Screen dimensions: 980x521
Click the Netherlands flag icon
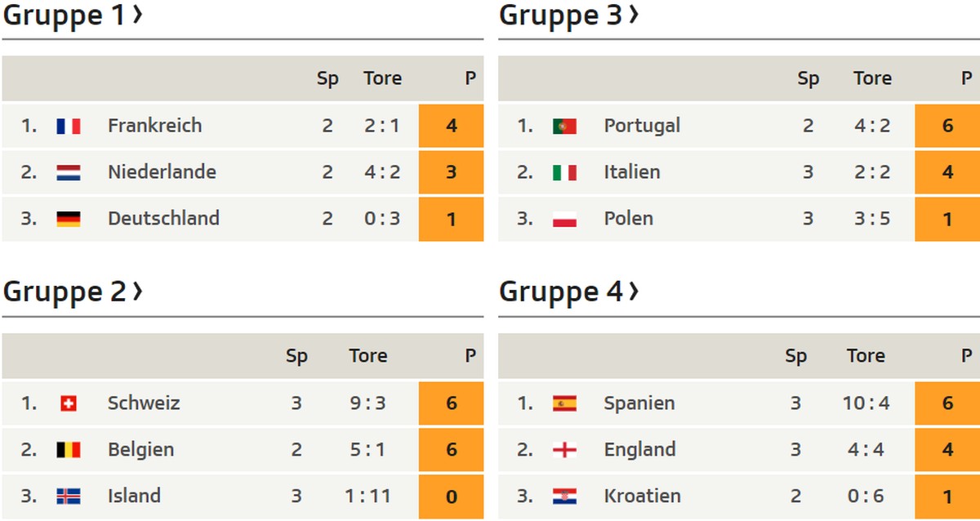[x=69, y=172]
